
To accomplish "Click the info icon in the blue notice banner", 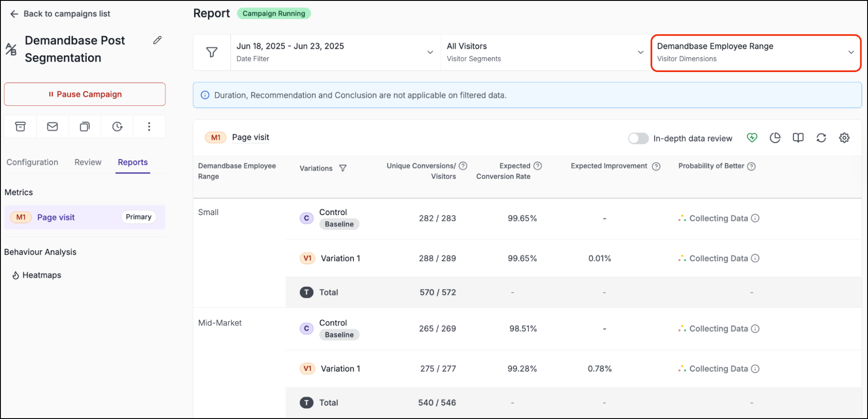I will (x=205, y=95).
